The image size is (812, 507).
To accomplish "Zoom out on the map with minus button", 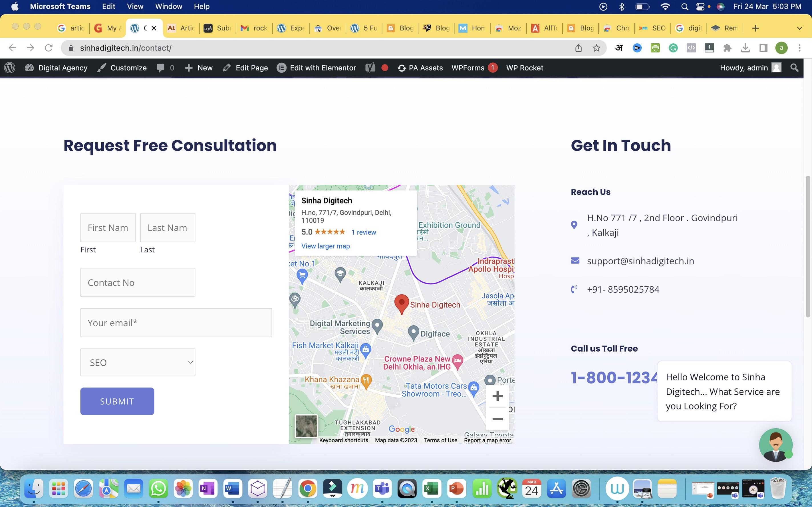I will 497,419.
